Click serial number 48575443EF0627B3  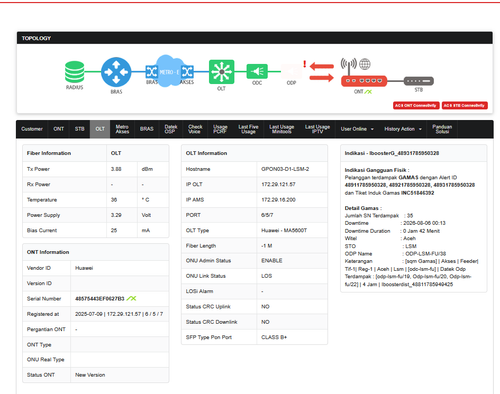100,299
